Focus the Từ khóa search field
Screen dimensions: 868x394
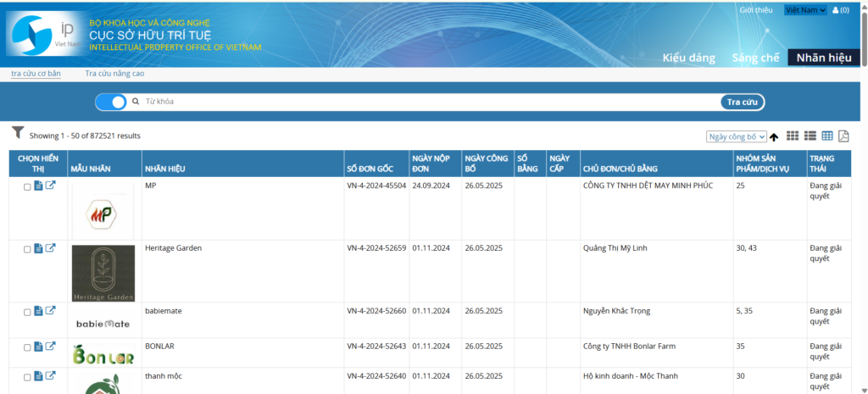431,102
